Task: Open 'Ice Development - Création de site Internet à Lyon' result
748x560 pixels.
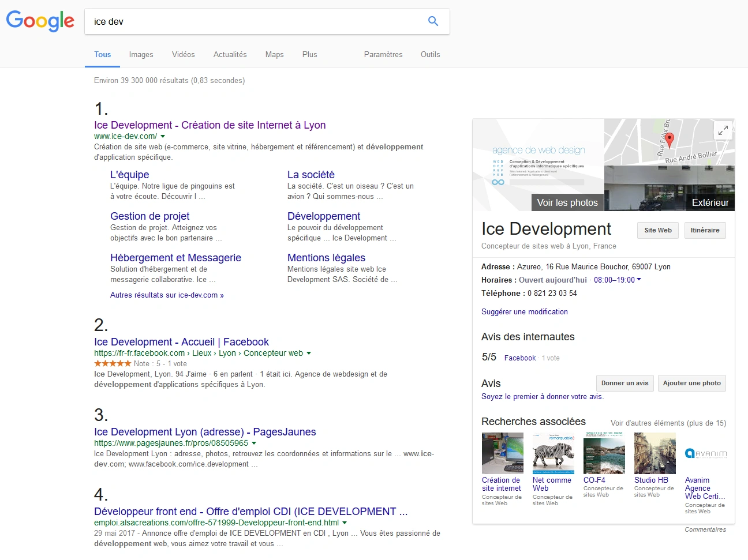Action: [x=210, y=125]
